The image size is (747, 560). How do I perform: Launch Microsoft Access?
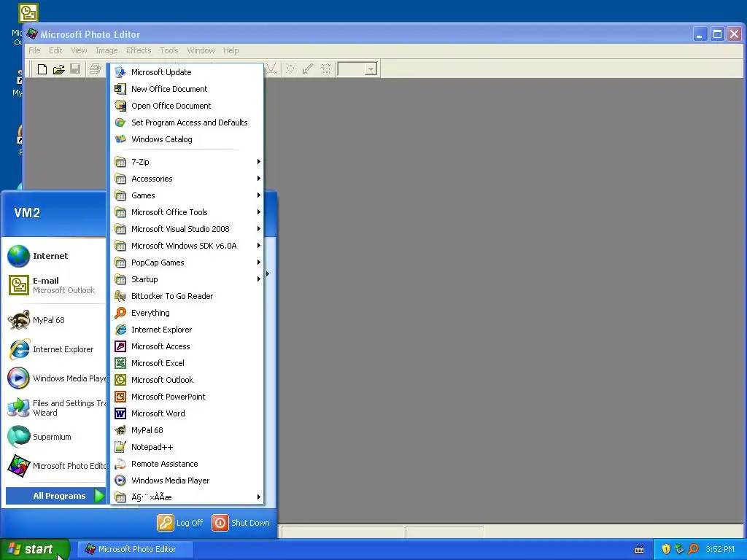pos(187,346)
